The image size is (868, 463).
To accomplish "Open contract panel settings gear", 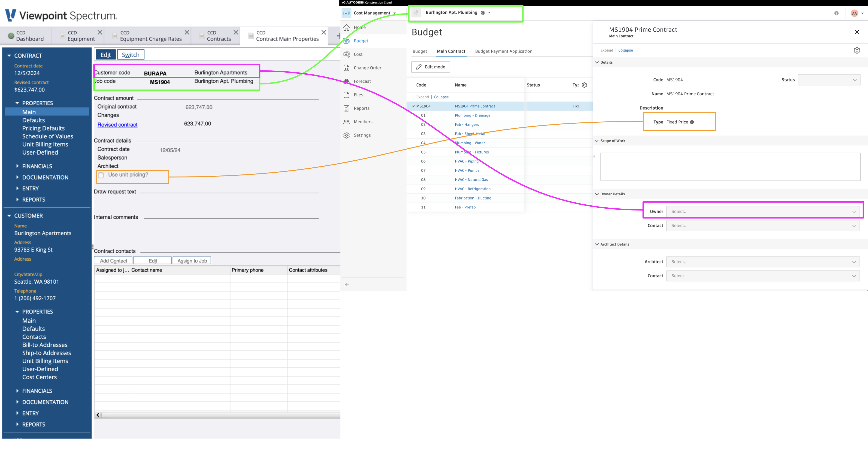I will 857,50.
